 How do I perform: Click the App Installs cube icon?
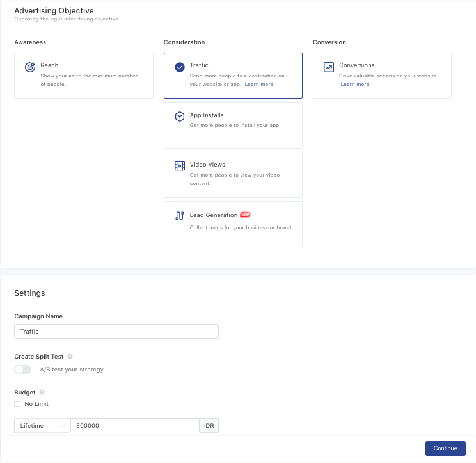click(x=180, y=117)
